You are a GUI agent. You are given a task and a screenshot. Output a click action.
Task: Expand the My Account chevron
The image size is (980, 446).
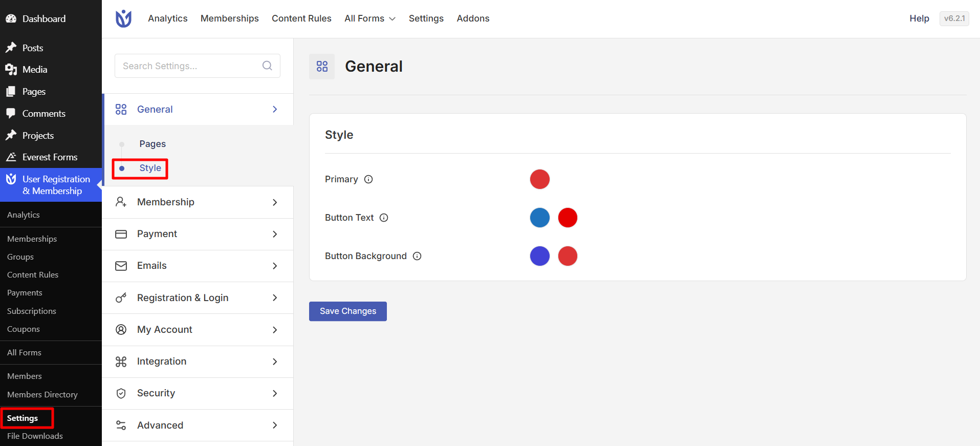(275, 330)
